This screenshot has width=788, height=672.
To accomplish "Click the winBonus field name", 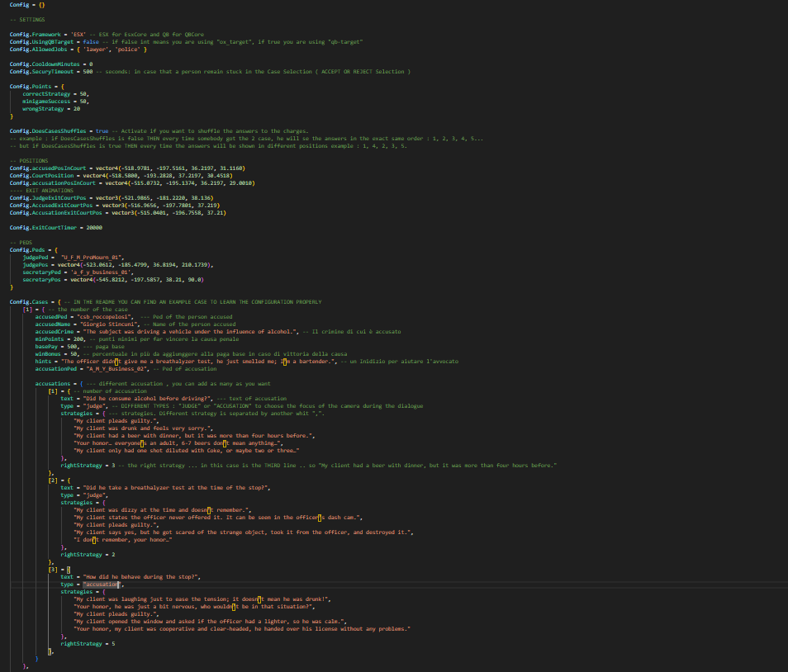I will 48,353.
